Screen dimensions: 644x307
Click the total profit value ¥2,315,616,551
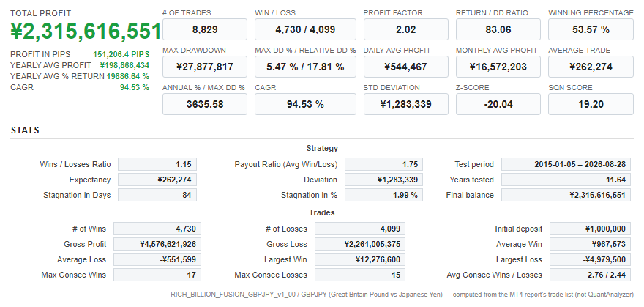pyautogui.click(x=86, y=32)
